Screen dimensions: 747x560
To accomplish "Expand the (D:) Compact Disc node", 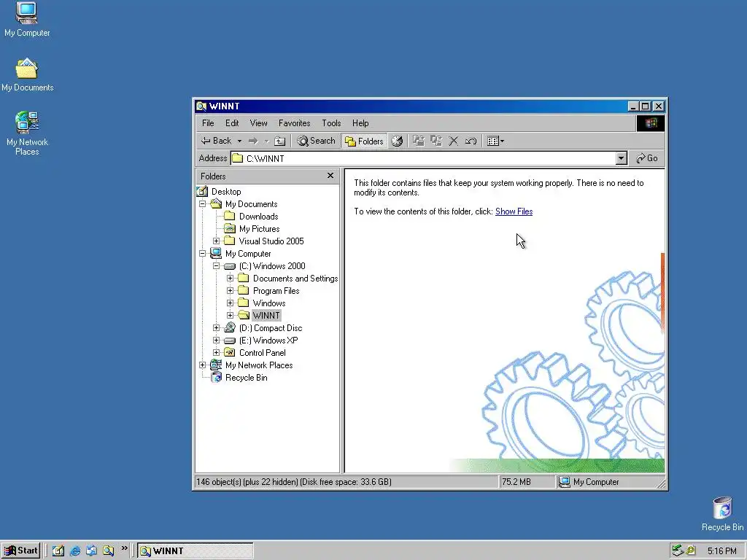I will (216, 327).
